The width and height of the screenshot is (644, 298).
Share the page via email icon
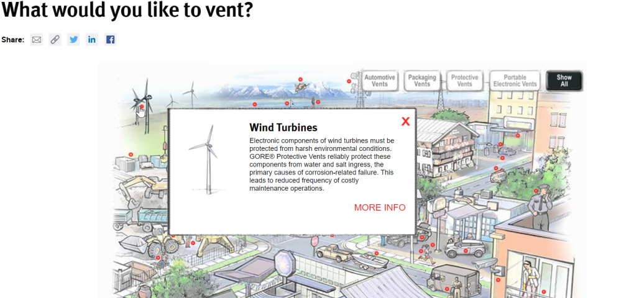coord(37,40)
